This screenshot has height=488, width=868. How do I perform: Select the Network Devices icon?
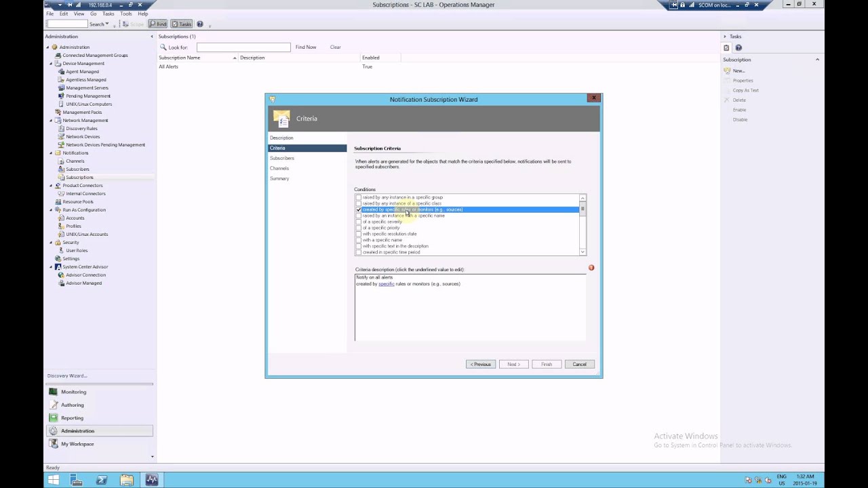62,137
